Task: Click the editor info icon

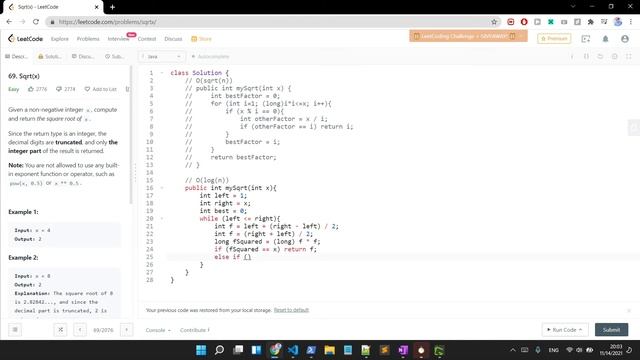Action: pos(572,56)
